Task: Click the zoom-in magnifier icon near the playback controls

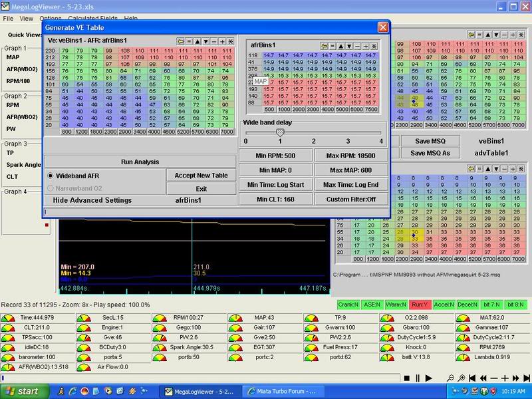Action: point(462,378)
